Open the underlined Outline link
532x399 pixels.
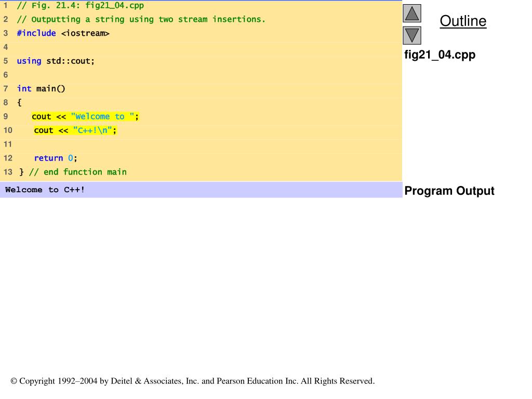(463, 21)
